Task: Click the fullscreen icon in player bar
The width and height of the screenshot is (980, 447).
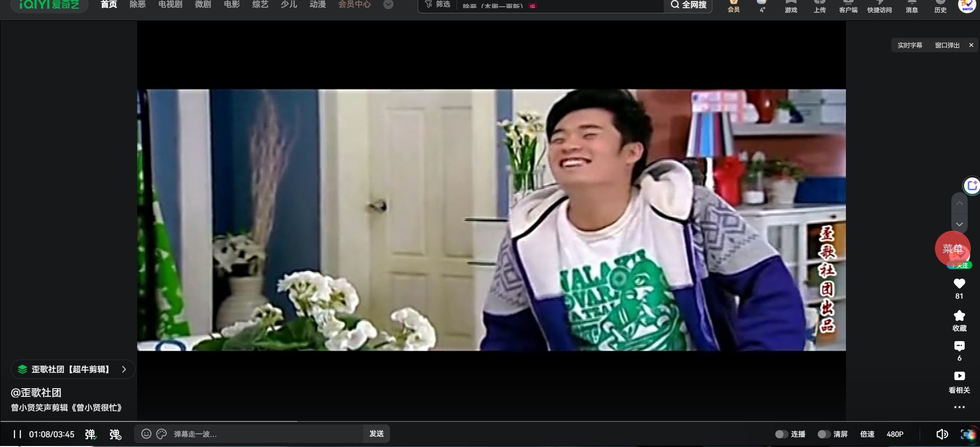Action: 968,434
